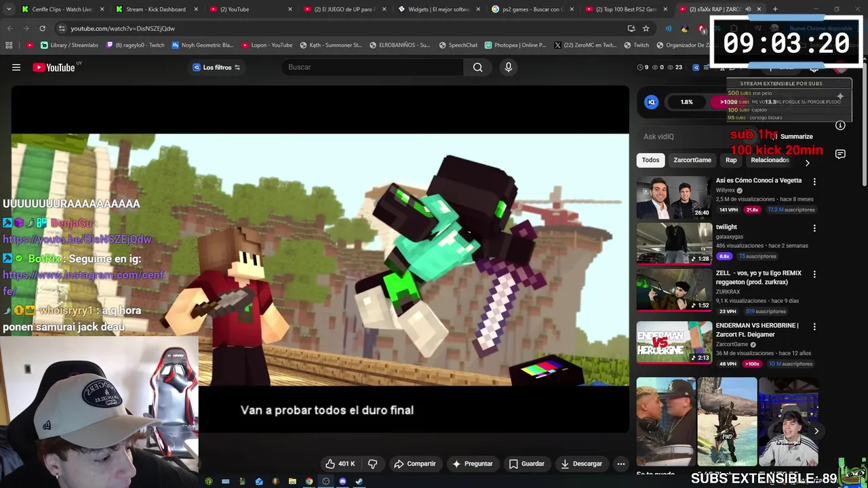This screenshot has width=868, height=488.
Task: Focus the YouTube 'Buscar' search field
Action: point(373,67)
